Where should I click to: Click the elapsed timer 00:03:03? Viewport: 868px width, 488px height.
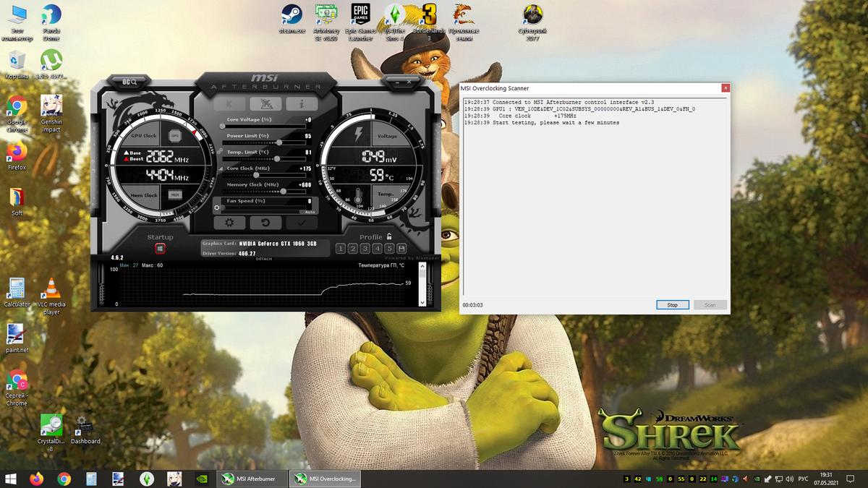472,305
